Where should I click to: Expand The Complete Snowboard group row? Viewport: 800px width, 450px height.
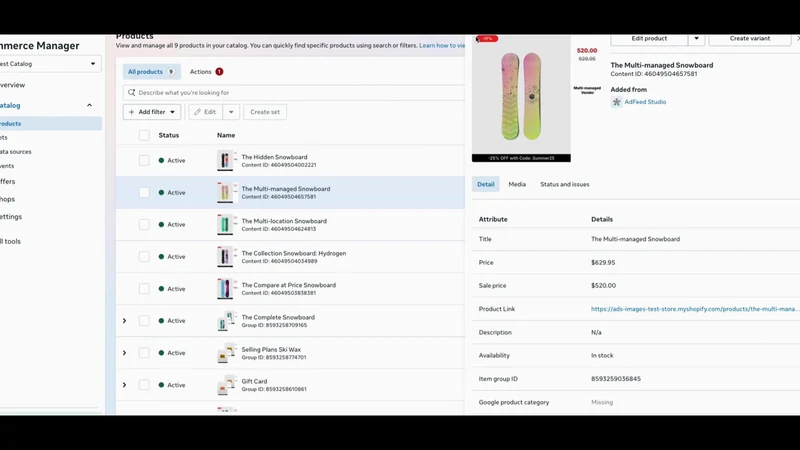click(x=124, y=321)
